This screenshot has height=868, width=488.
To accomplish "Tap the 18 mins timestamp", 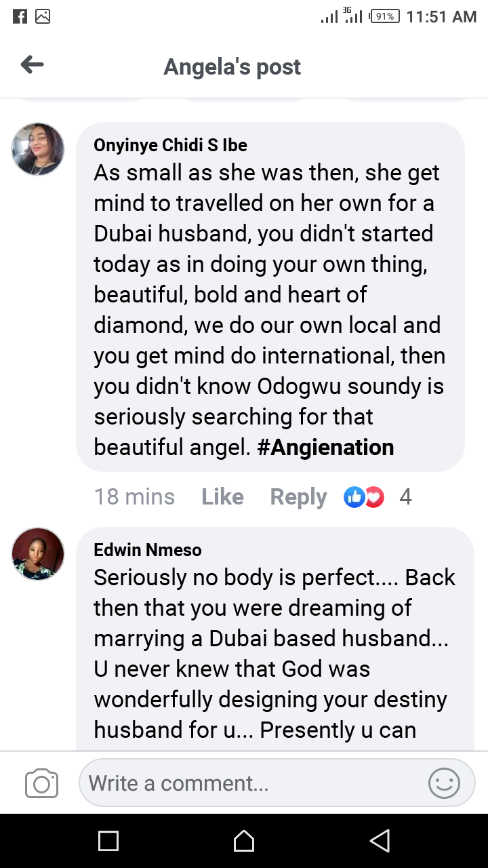I will click(134, 497).
